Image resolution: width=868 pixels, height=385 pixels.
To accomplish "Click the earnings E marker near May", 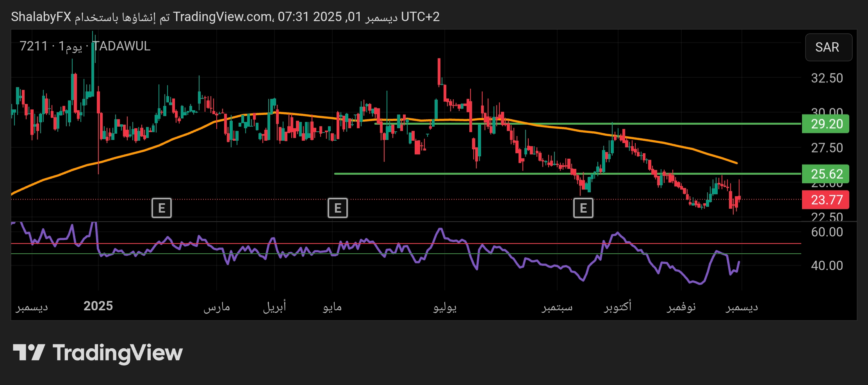I will [x=337, y=208].
